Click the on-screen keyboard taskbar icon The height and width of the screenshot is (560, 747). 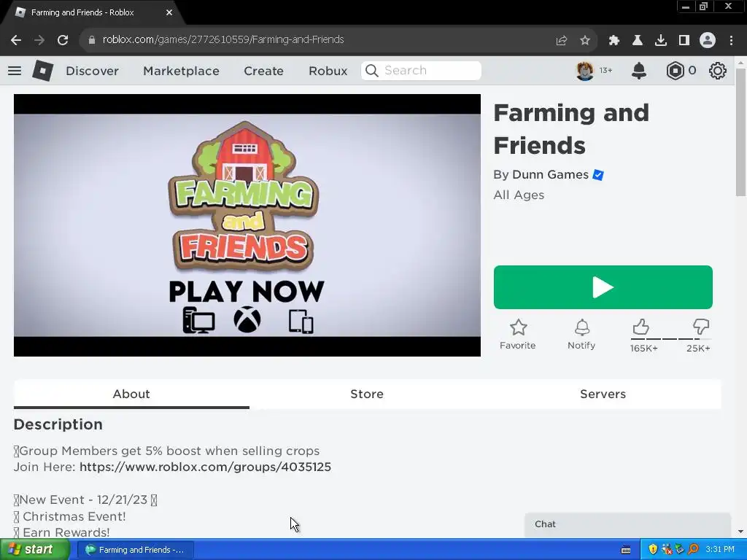coord(626,550)
